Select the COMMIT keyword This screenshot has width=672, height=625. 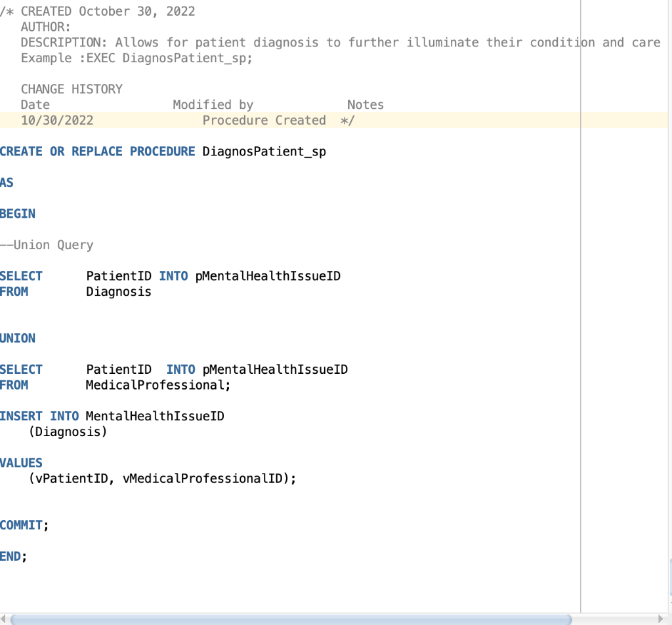[20, 525]
